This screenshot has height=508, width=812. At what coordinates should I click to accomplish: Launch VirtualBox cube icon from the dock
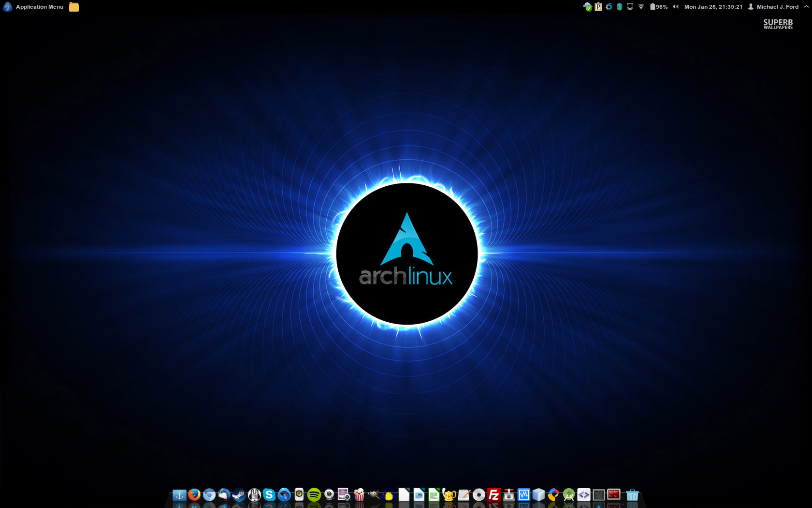539,495
